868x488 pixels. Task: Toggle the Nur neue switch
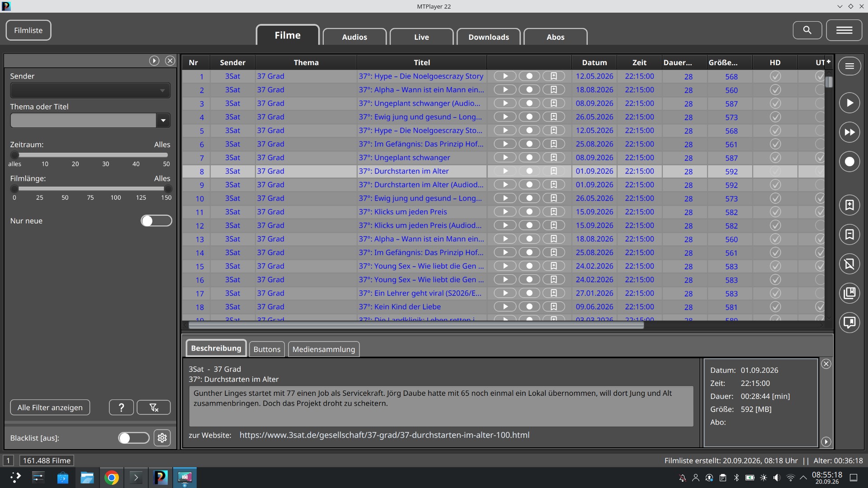pos(156,221)
